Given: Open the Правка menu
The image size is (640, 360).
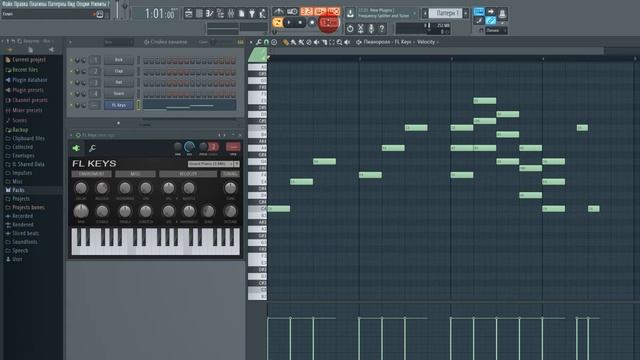Looking at the screenshot, I should coord(20,4).
